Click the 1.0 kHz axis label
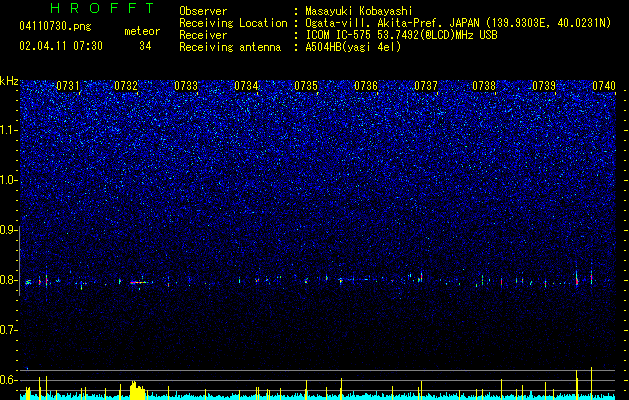The image size is (629, 400). point(9,180)
